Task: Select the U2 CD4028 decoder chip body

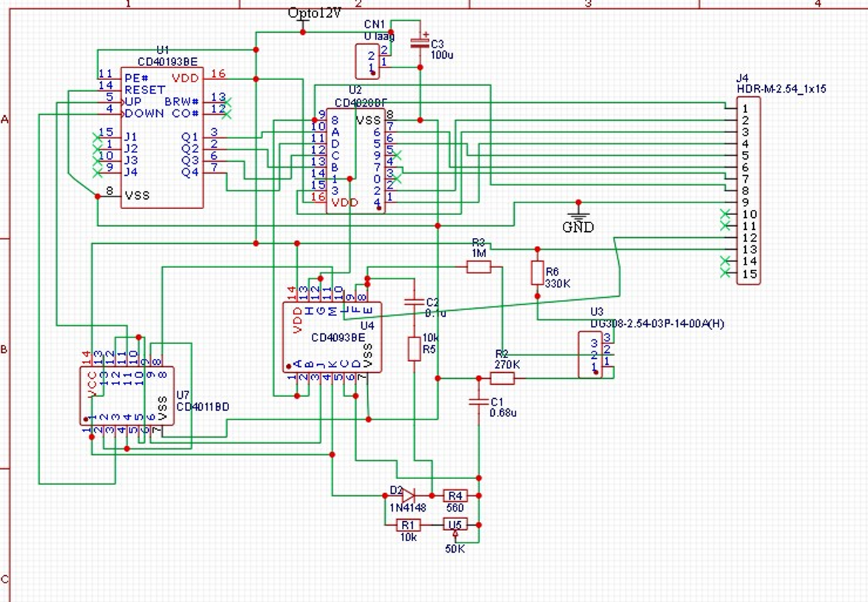Action: (x=355, y=160)
